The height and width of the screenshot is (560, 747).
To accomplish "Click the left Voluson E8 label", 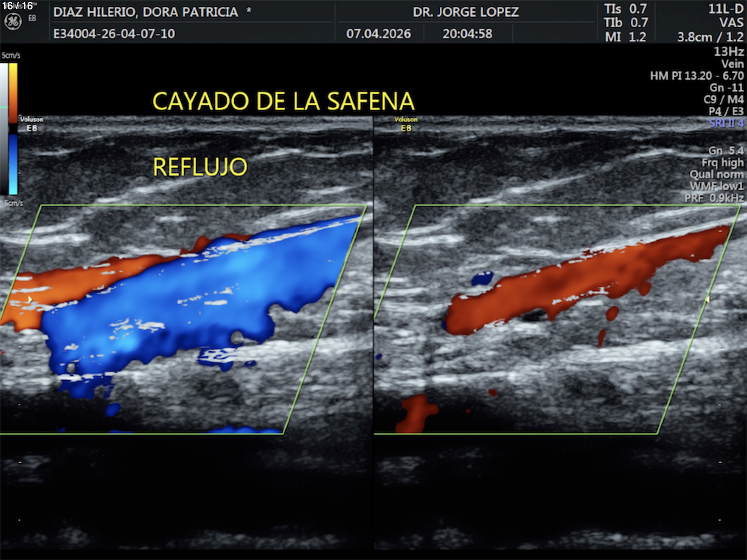I will [x=32, y=124].
